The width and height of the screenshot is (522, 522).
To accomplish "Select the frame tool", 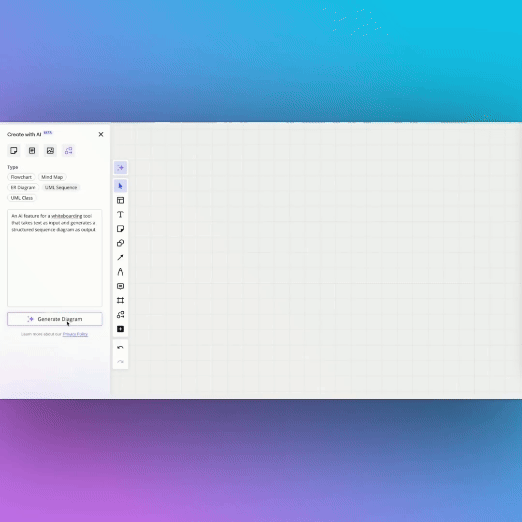I will (120, 301).
